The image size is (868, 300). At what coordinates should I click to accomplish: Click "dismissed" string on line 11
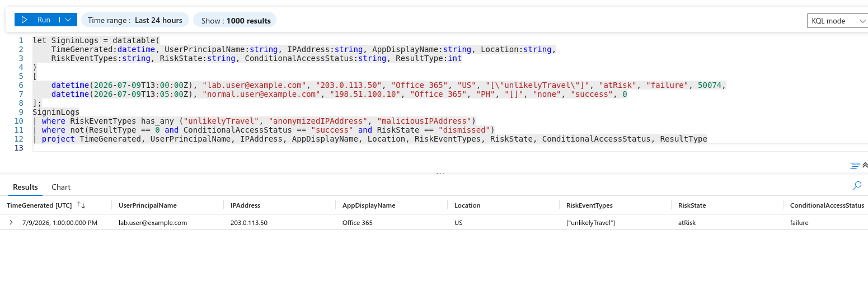click(464, 130)
